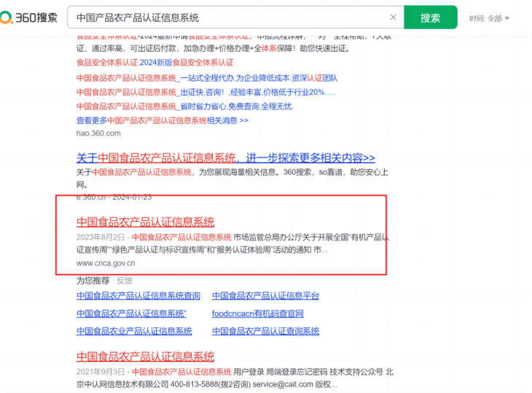Click the green 搜索 button
Viewport: 532px width, 393px height.
[430, 17]
